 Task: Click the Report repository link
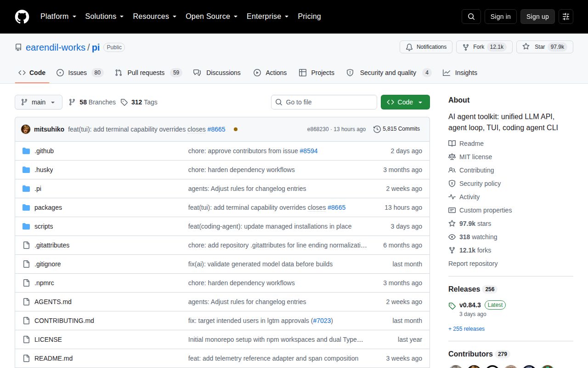coord(473,264)
